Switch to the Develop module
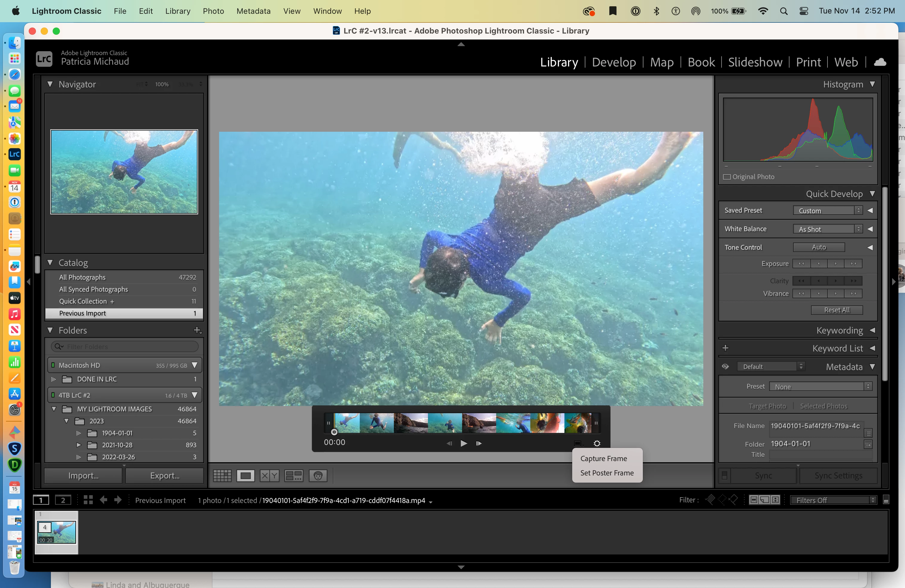 614,62
